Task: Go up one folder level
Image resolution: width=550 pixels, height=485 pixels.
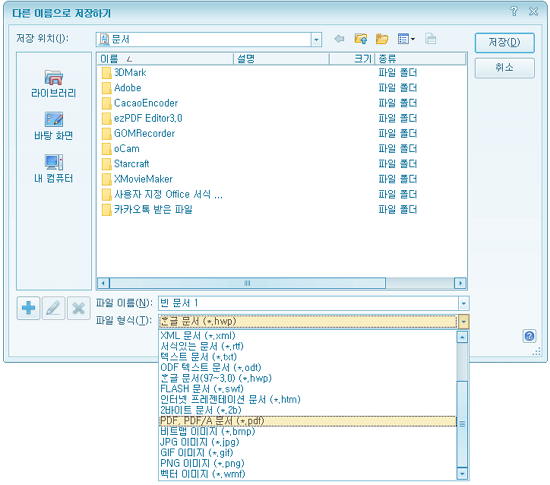Action: pyautogui.click(x=361, y=39)
